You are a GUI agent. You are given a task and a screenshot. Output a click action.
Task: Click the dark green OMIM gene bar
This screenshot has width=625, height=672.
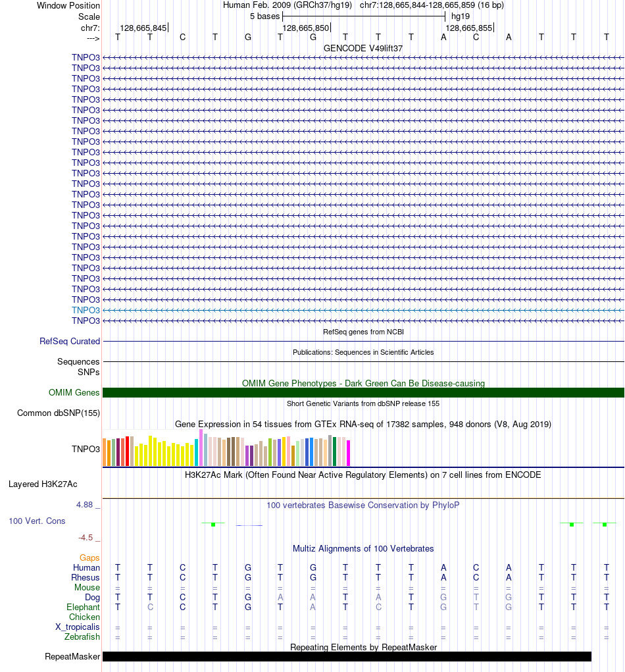(x=363, y=392)
